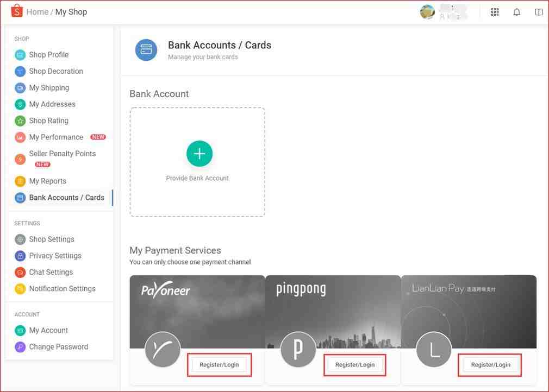Viewport: 549px width, 392px height.
Task: Select Seller Penalty Points menu item
Action: [62, 154]
